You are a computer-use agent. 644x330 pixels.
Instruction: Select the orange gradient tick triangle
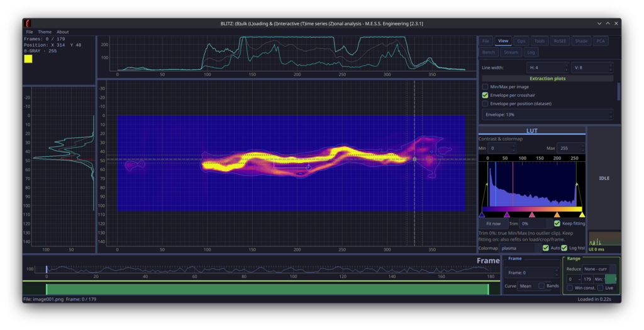click(557, 215)
